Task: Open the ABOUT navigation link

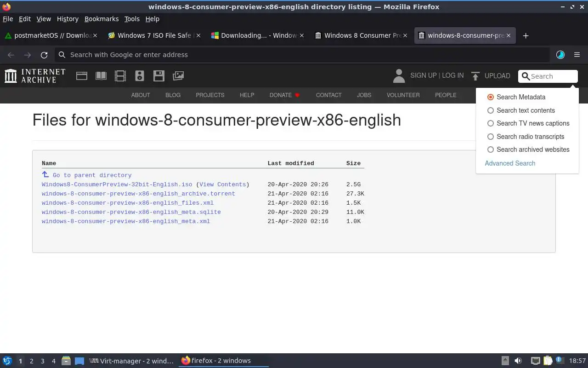Action: click(141, 95)
